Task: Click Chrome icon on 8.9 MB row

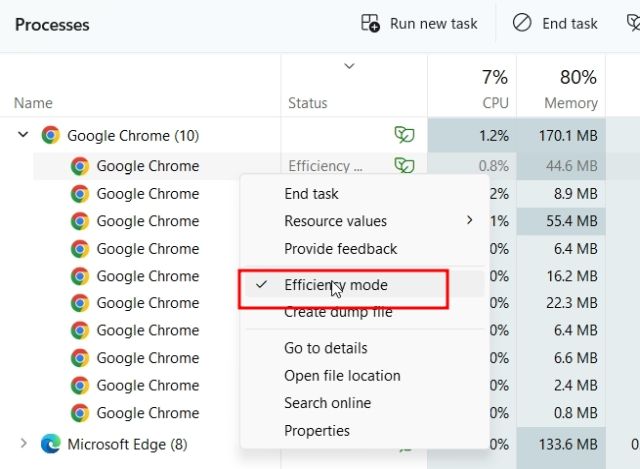Action: point(80,194)
